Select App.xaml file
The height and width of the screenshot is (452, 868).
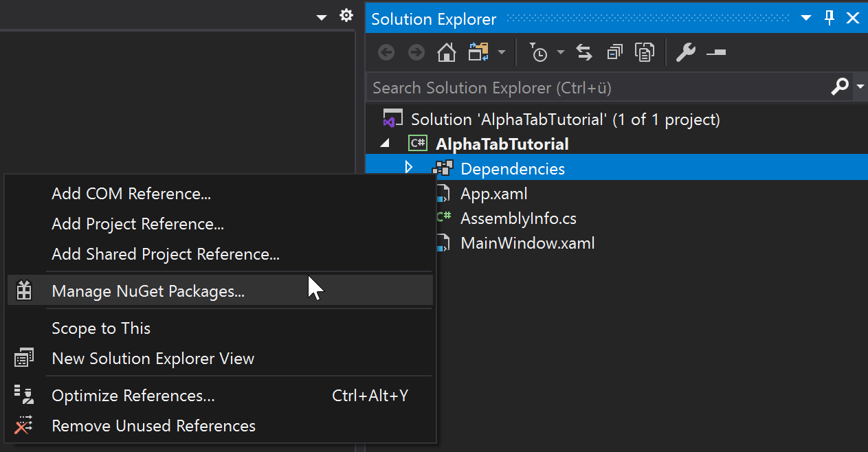coord(494,194)
